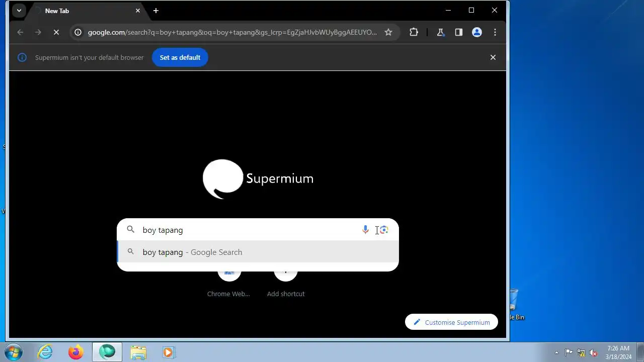Screen dimensions: 644x362
Task: Open the Recycle Bin desktop icon
Action: [513, 304]
